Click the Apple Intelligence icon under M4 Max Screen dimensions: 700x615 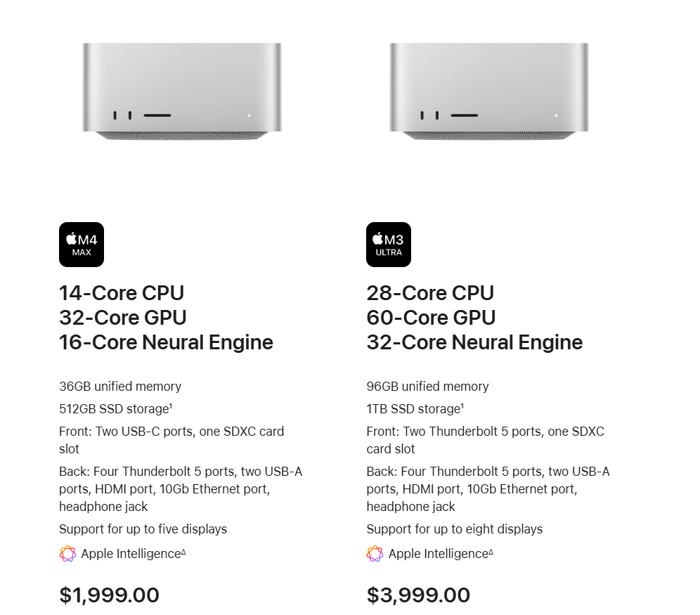pos(67,554)
